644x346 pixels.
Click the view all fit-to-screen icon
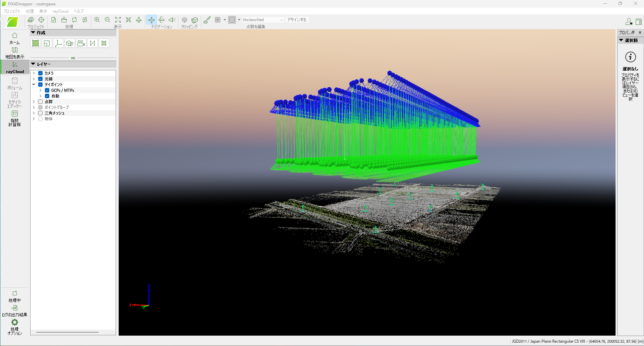(x=118, y=20)
